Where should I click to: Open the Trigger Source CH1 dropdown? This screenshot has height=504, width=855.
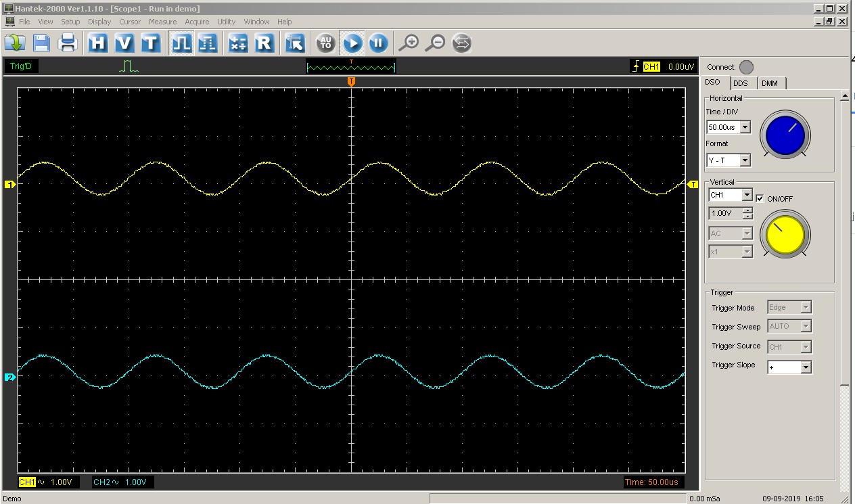pyautogui.click(x=805, y=347)
